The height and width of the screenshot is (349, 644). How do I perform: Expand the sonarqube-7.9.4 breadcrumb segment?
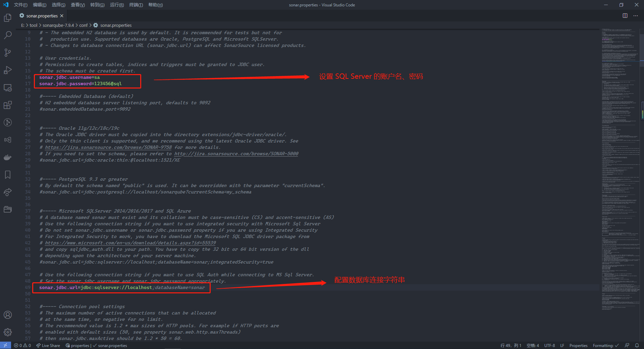point(58,25)
